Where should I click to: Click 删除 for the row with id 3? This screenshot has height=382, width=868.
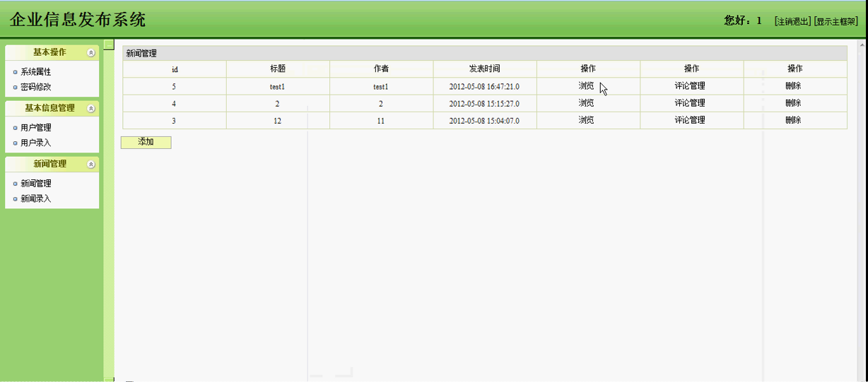click(x=793, y=121)
